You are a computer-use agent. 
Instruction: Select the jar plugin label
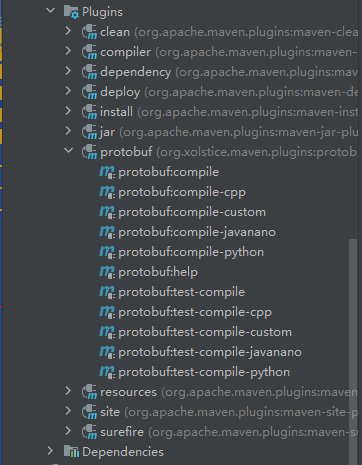tap(107, 132)
